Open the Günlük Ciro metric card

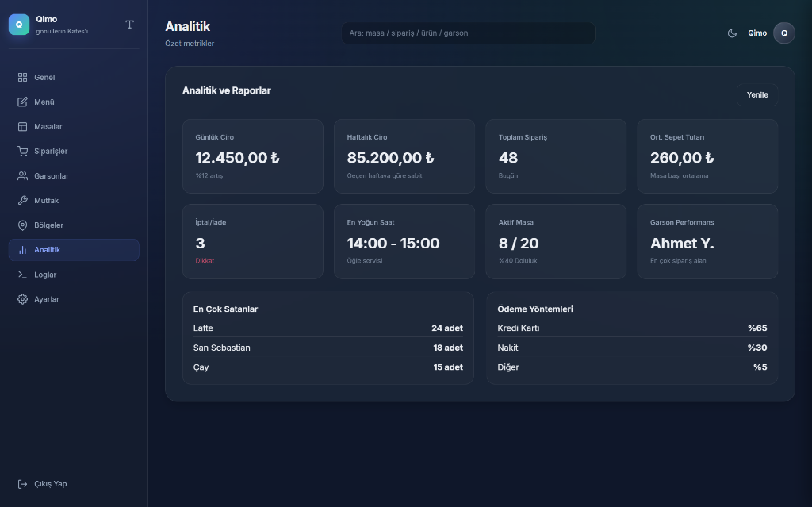click(252, 156)
